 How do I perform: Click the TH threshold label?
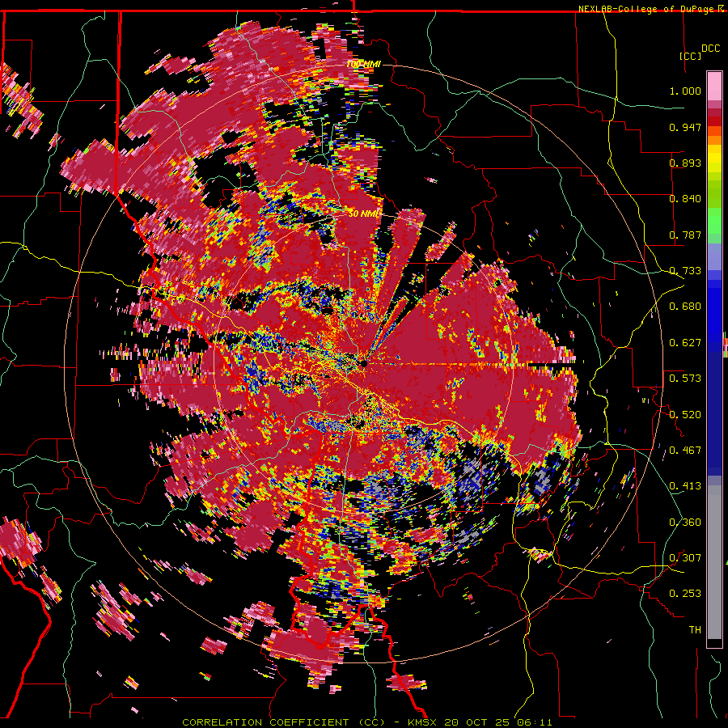pos(695,630)
